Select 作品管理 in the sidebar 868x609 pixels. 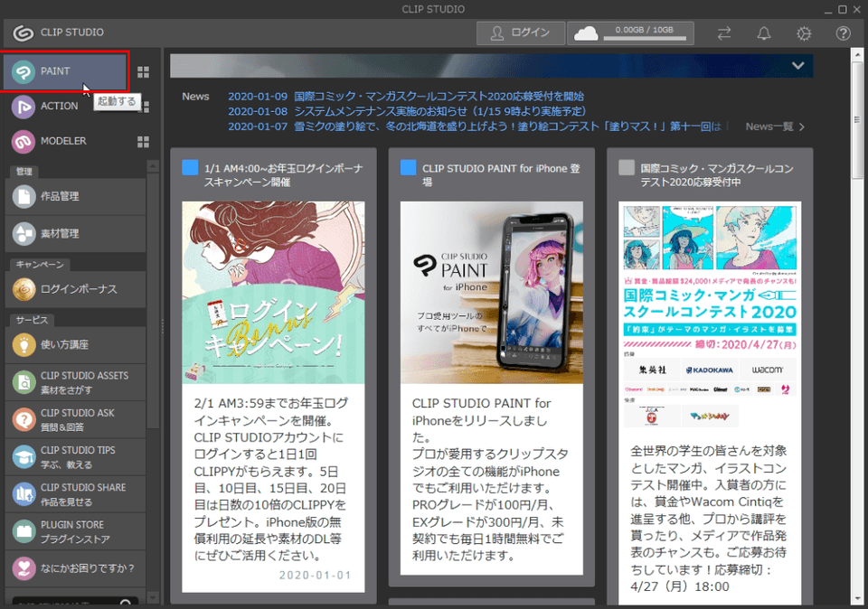(x=75, y=196)
